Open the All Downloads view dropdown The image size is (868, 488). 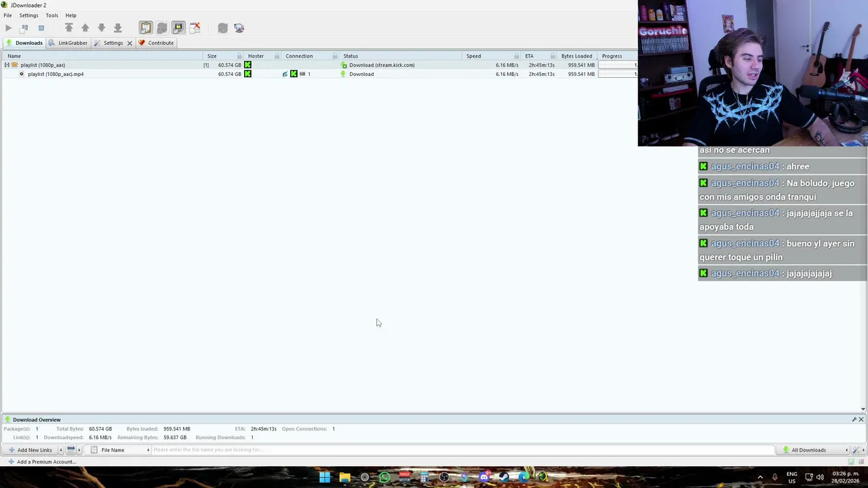click(x=812, y=450)
